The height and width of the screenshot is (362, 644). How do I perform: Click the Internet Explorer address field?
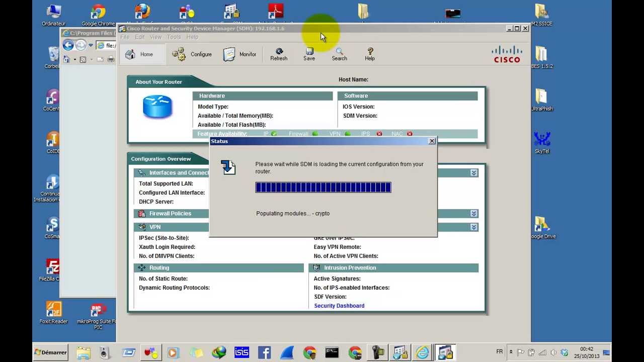pyautogui.click(x=106, y=46)
